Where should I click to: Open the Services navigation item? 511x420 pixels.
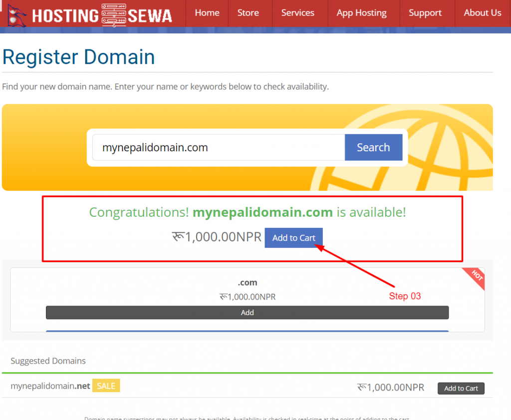[298, 12]
